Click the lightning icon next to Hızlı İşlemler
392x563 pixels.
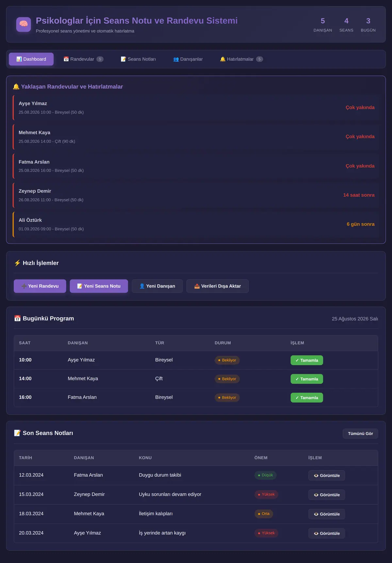coord(17,263)
